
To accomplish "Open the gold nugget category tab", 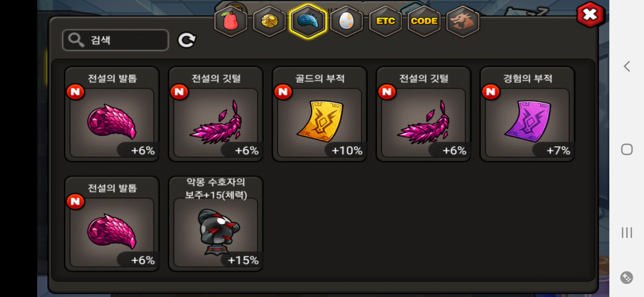I will coord(269,21).
